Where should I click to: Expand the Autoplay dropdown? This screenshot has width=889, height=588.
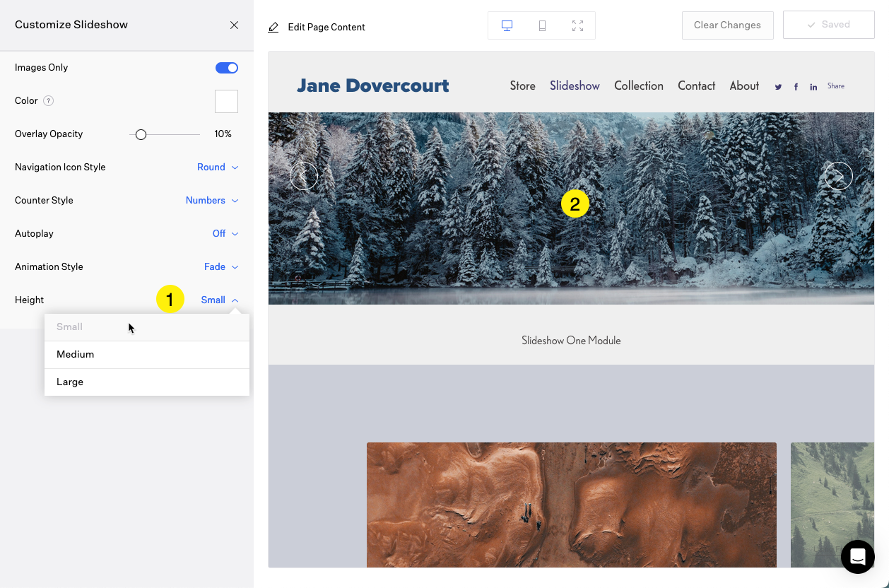(225, 234)
